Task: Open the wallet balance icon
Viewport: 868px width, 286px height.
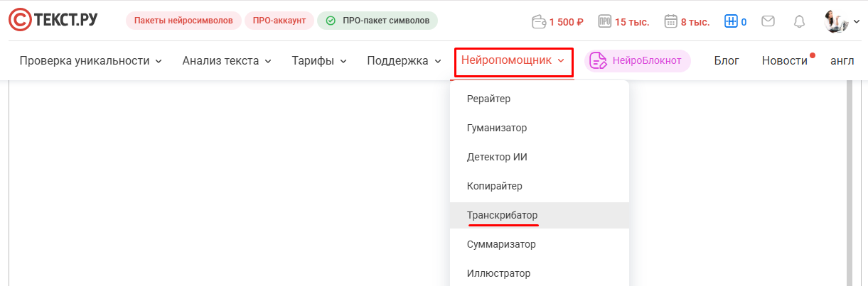Action: 539,21
